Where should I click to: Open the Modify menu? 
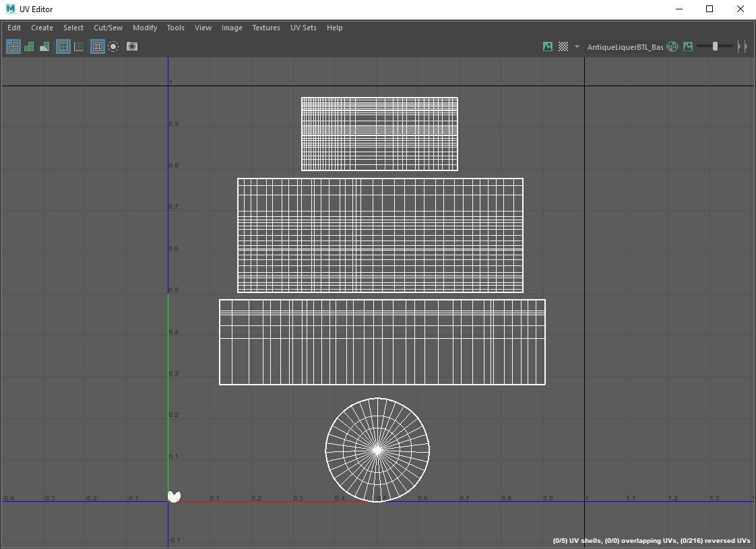[x=145, y=28]
